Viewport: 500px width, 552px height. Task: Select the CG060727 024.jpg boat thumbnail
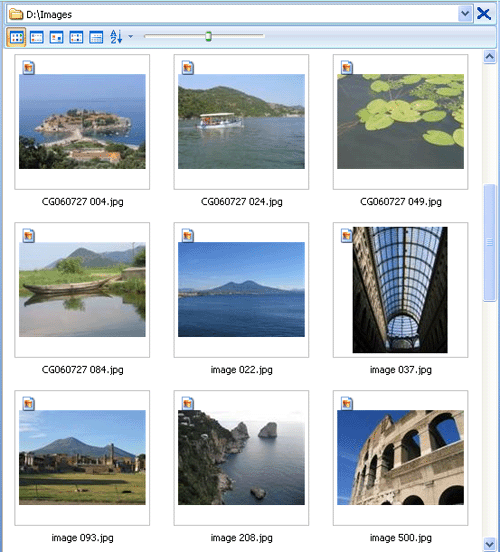pyautogui.click(x=241, y=121)
